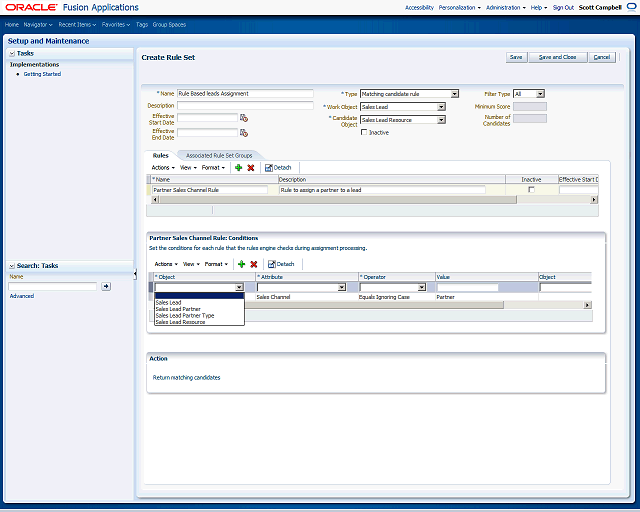
Task: Delete condition with red X in Conditions toolbar
Action: pos(253,264)
